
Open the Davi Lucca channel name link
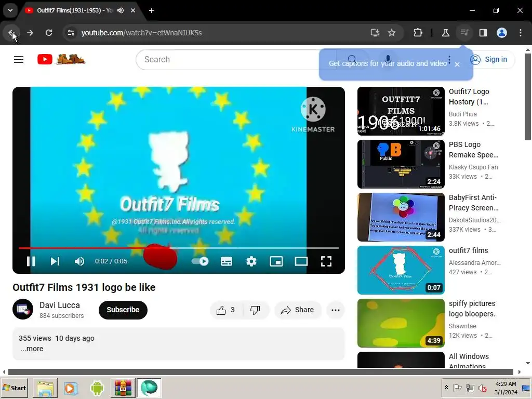(60, 305)
